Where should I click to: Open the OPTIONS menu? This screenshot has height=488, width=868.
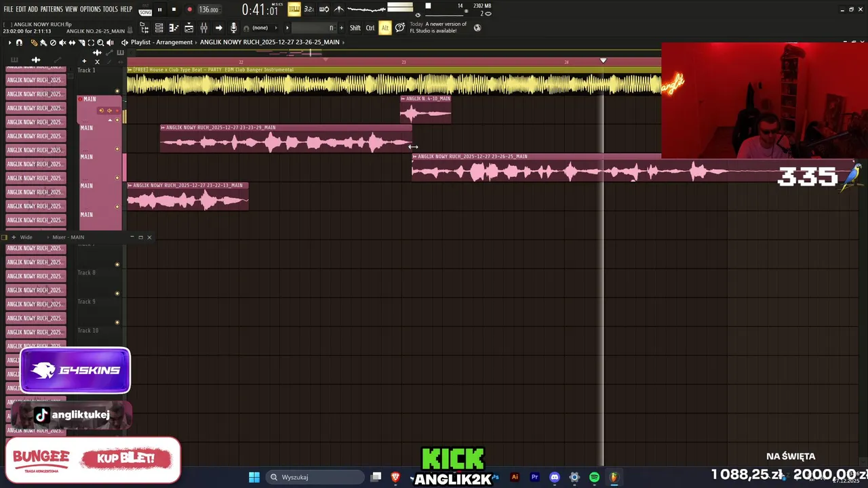click(90, 9)
